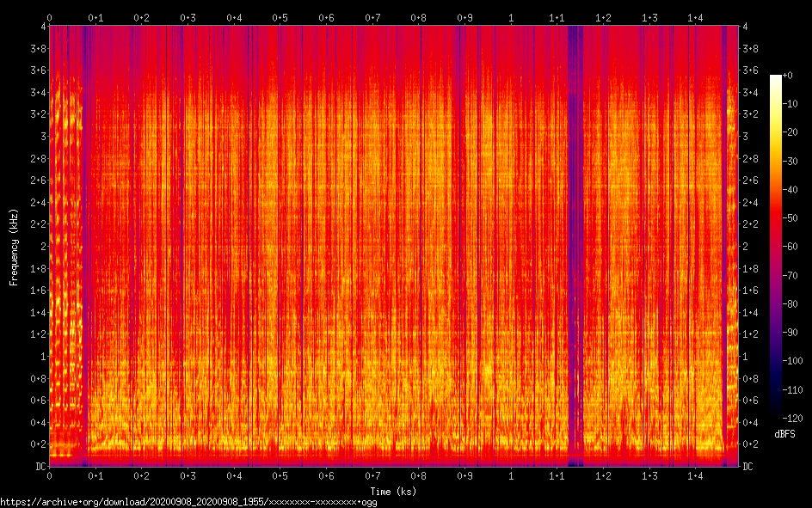Image resolution: width=812 pixels, height=508 pixels.
Task: Click the "-120" color scale label
Action: pyautogui.click(x=792, y=419)
